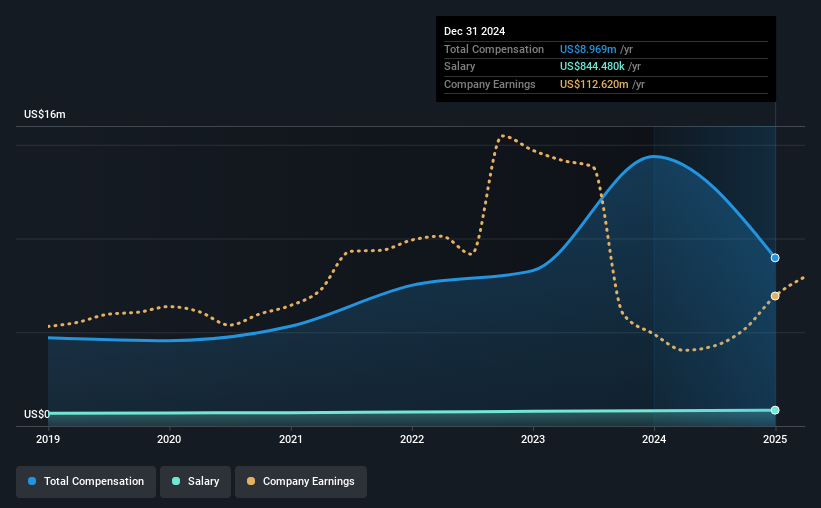
Task: Click the US$16m y-axis label
Action: [45, 114]
